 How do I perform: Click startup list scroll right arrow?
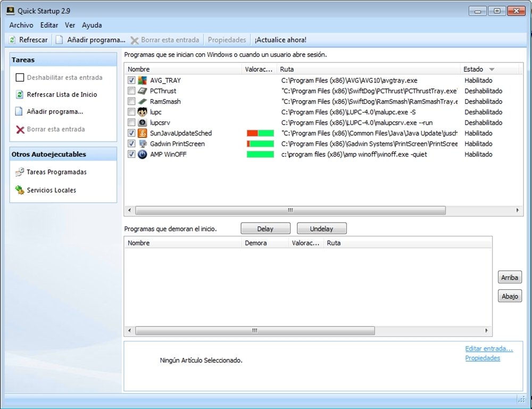click(x=518, y=210)
